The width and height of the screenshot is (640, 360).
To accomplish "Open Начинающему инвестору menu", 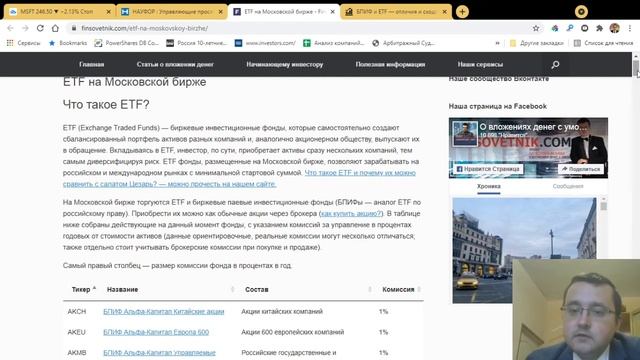I will 285,64.
